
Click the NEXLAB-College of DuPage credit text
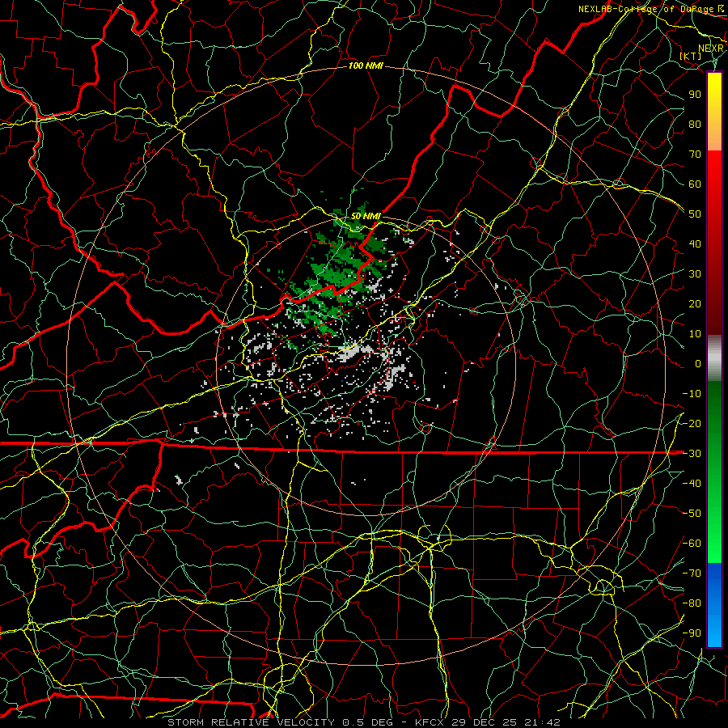click(650, 9)
